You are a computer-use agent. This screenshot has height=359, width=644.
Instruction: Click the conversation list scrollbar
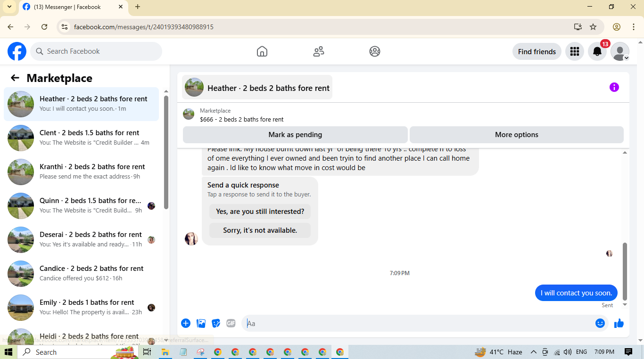(166, 153)
